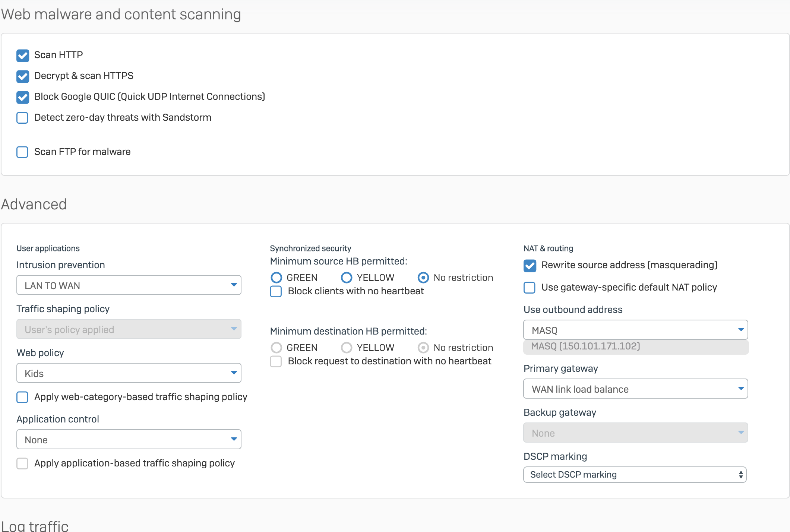This screenshot has width=790, height=532.
Task: Choose No restriction for source HB
Action: point(423,278)
